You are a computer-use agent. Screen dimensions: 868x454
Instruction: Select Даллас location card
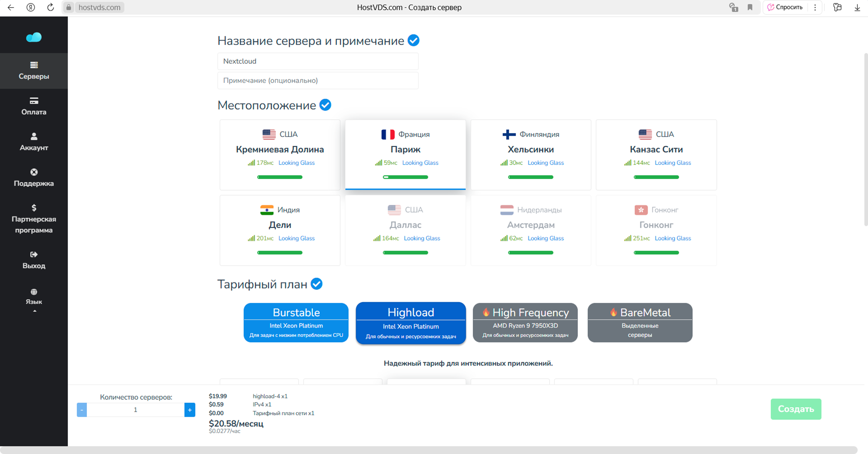click(405, 230)
